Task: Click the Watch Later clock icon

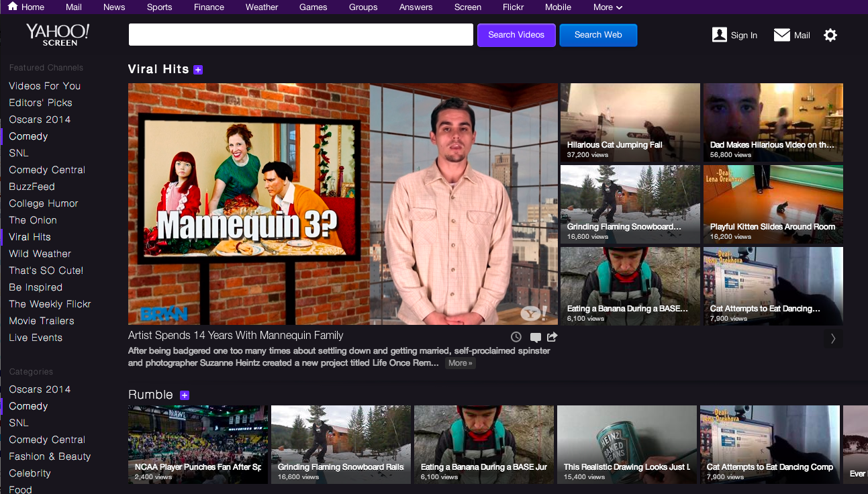Action: [516, 337]
